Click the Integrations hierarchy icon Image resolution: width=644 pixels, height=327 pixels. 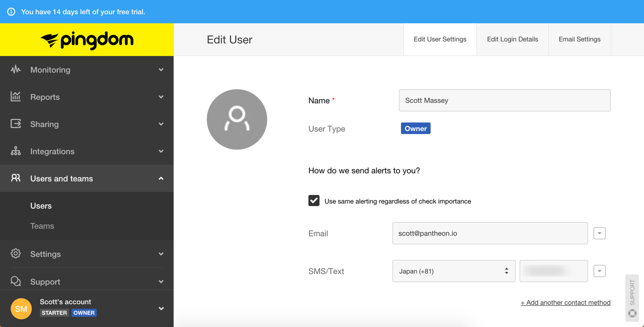pyautogui.click(x=16, y=151)
